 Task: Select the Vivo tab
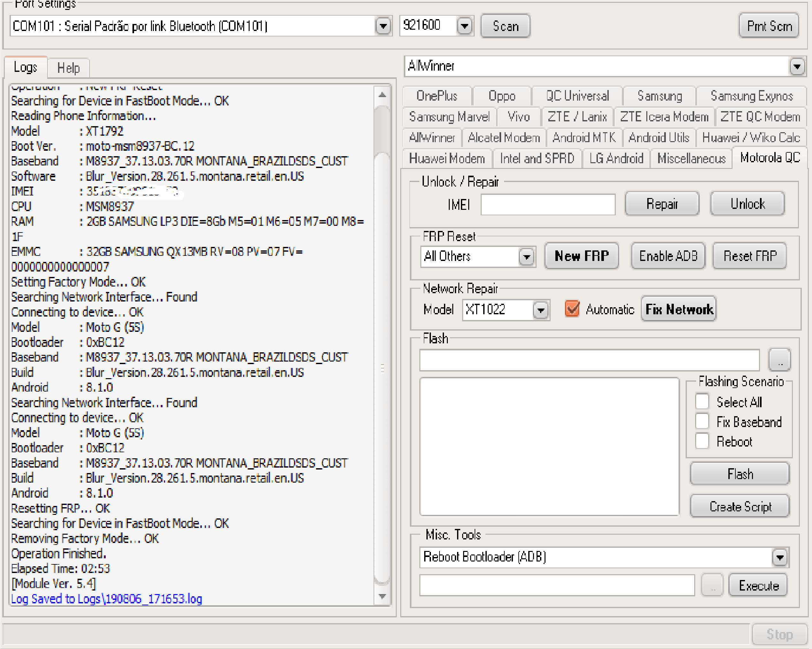[519, 117]
